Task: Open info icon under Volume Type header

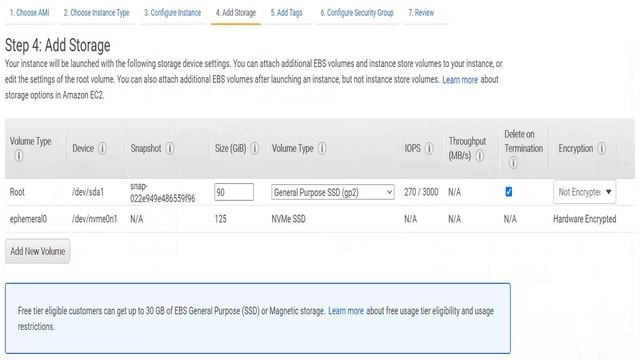Action: pos(18,156)
